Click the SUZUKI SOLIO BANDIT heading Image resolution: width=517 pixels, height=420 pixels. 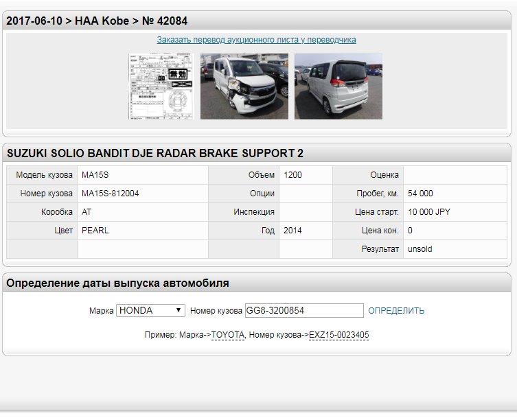click(155, 153)
